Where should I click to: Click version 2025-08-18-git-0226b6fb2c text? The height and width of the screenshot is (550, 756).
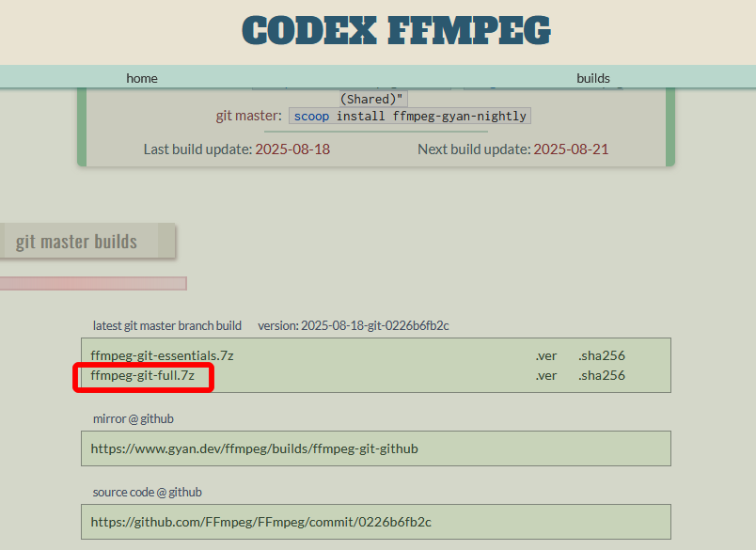click(x=354, y=326)
